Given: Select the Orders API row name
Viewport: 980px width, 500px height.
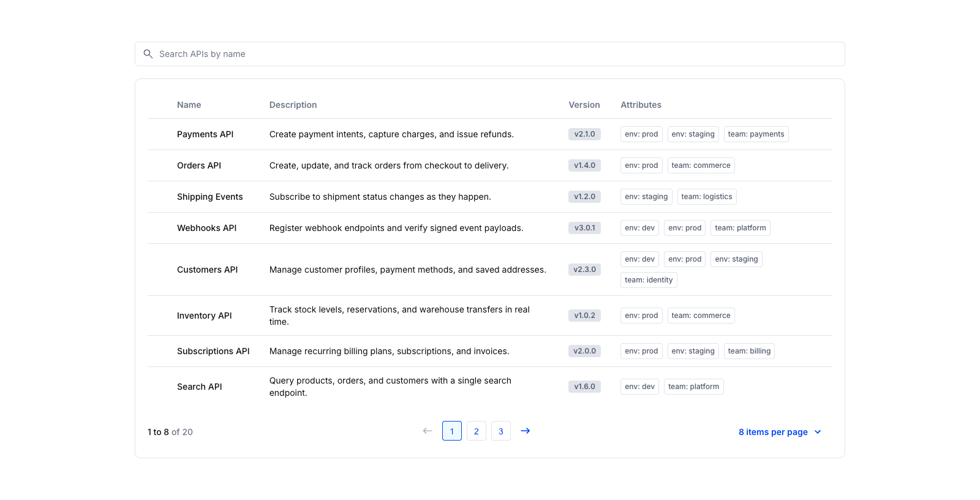Looking at the screenshot, I should (x=199, y=165).
